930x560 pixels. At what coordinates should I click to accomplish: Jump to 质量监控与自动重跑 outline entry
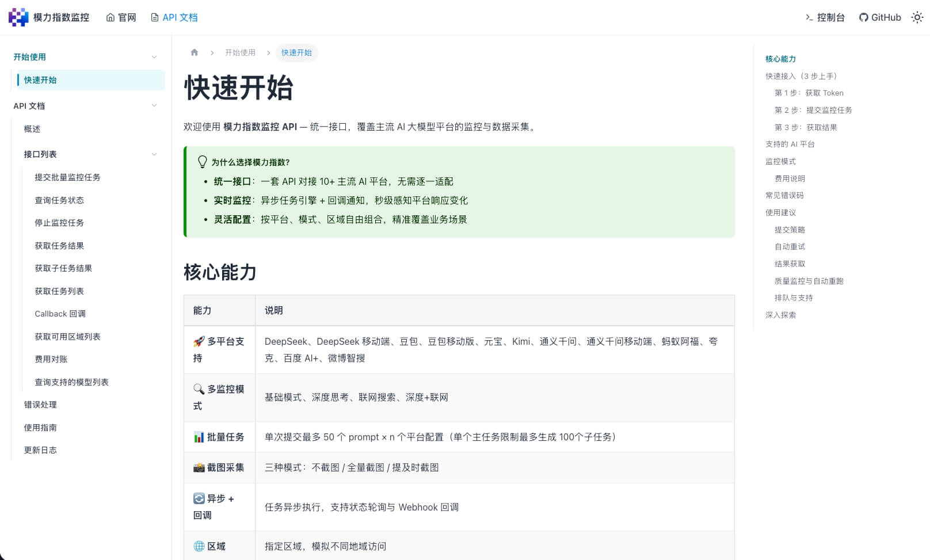coord(809,281)
